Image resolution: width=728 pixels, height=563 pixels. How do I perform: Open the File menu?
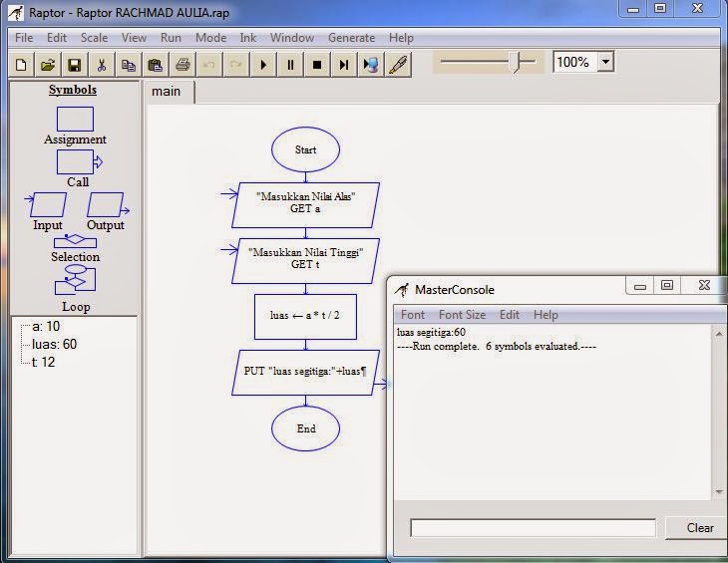pos(24,38)
